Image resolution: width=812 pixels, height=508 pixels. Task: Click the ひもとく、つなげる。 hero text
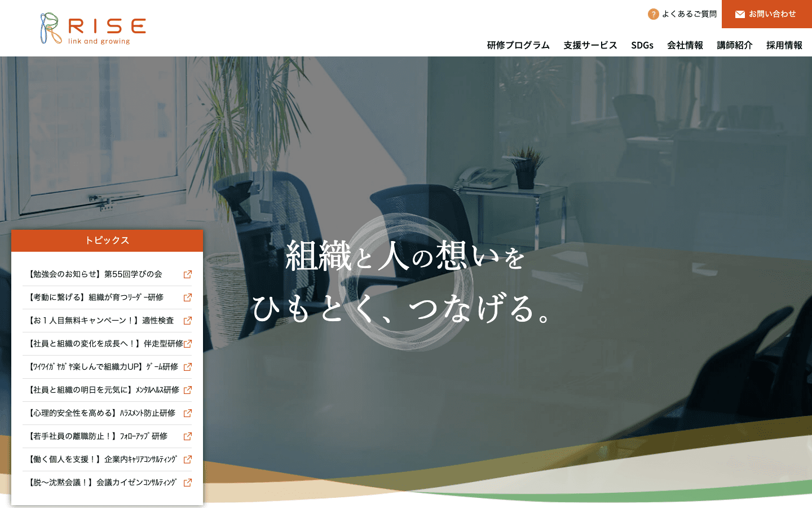(x=401, y=309)
